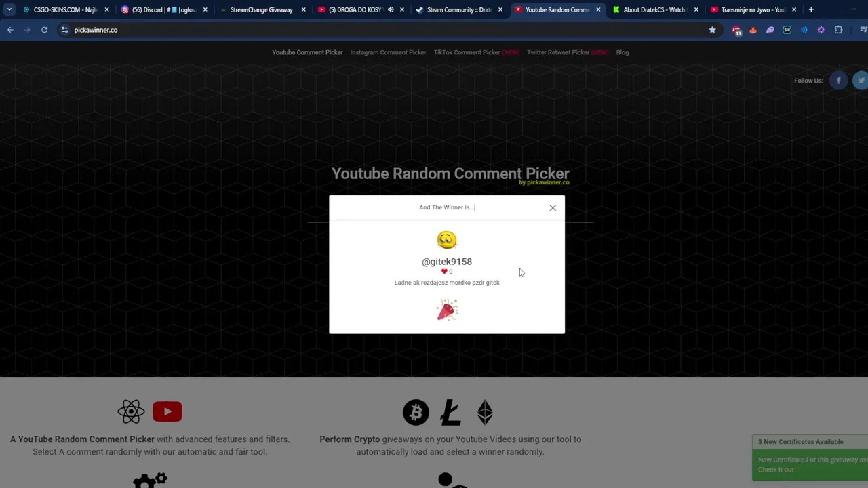
Task: Close the winner popup dialog
Action: point(553,208)
